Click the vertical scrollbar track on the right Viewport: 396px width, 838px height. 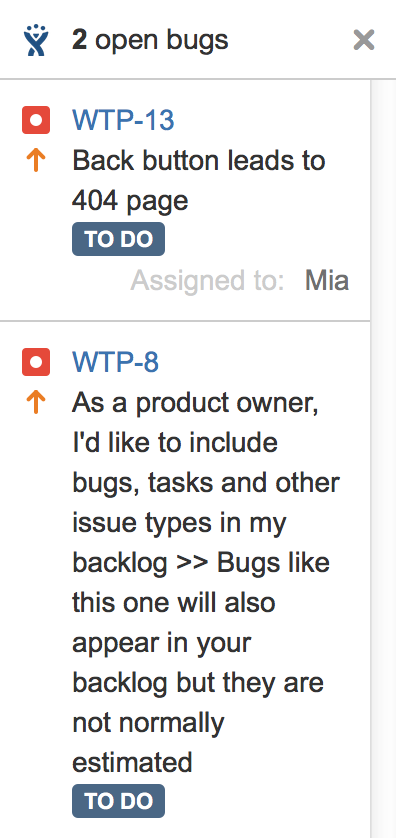coord(383,459)
